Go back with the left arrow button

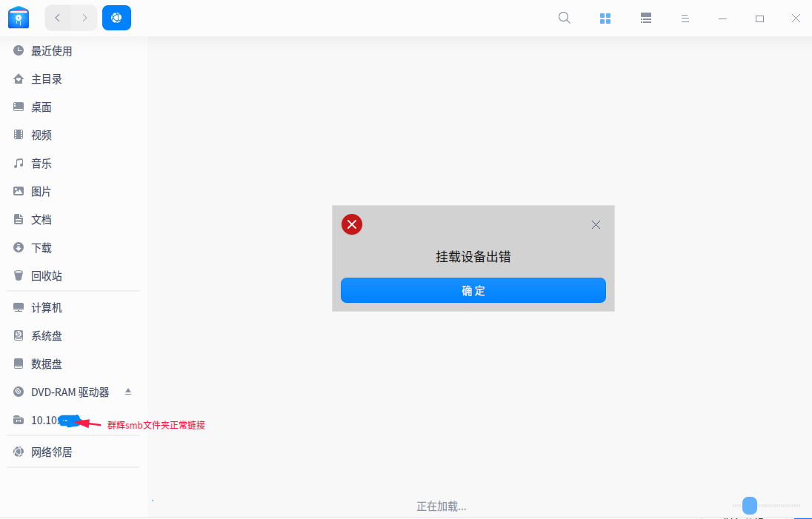coord(58,18)
